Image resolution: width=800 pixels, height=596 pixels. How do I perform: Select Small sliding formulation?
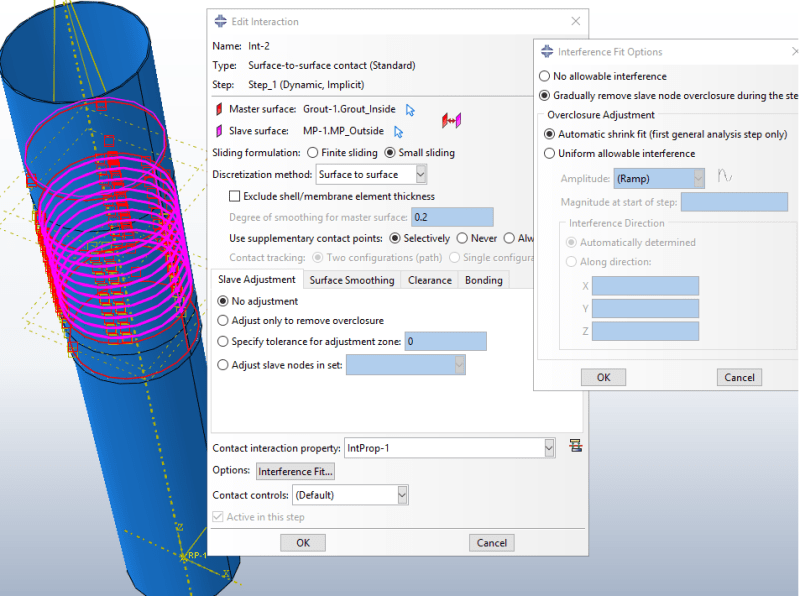click(390, 153)
